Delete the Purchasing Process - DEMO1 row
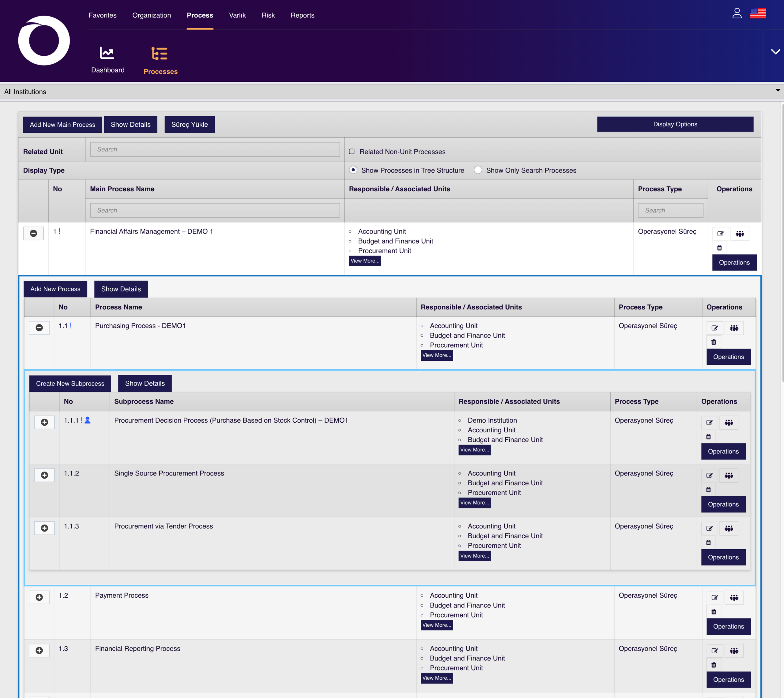This screenshot has width=784, height=698. [x=713, y=342]
